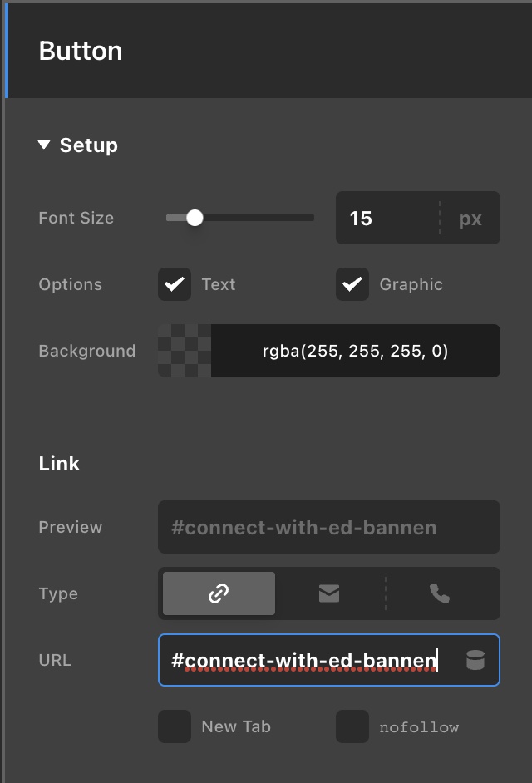Image resolution: width=532 pixels, height=783 pixels.
Task: Open the px unit selector
Action: 470,219
